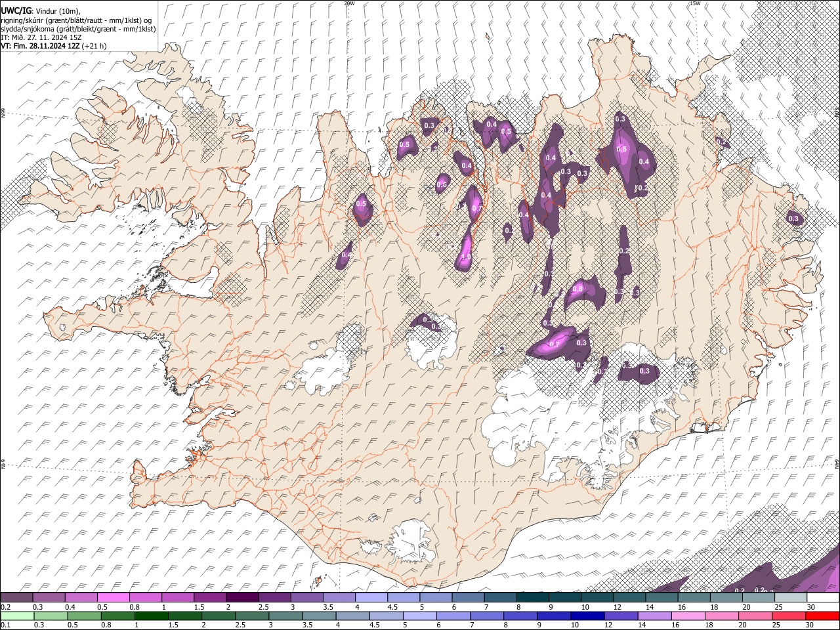Image resolution: width=840 pixels, height=630 pixels.
Task: Select the 'rigning/skúrir' legend description line
Action: point(76,20)
